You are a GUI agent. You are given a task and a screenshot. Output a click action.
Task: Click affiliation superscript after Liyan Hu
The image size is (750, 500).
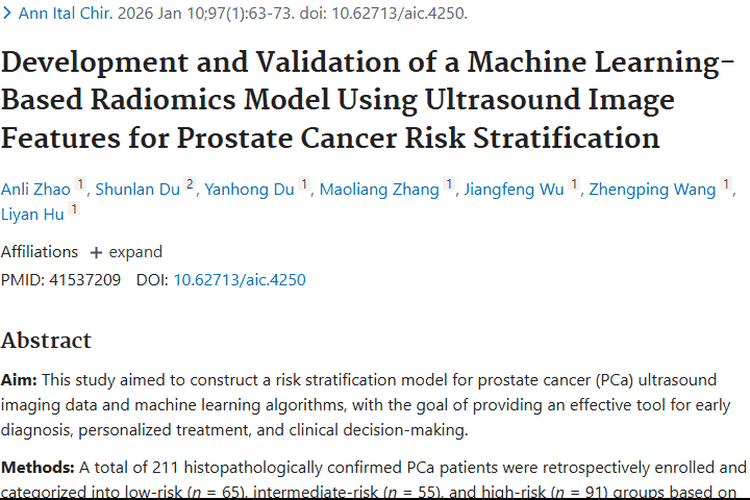pos(74,210)
